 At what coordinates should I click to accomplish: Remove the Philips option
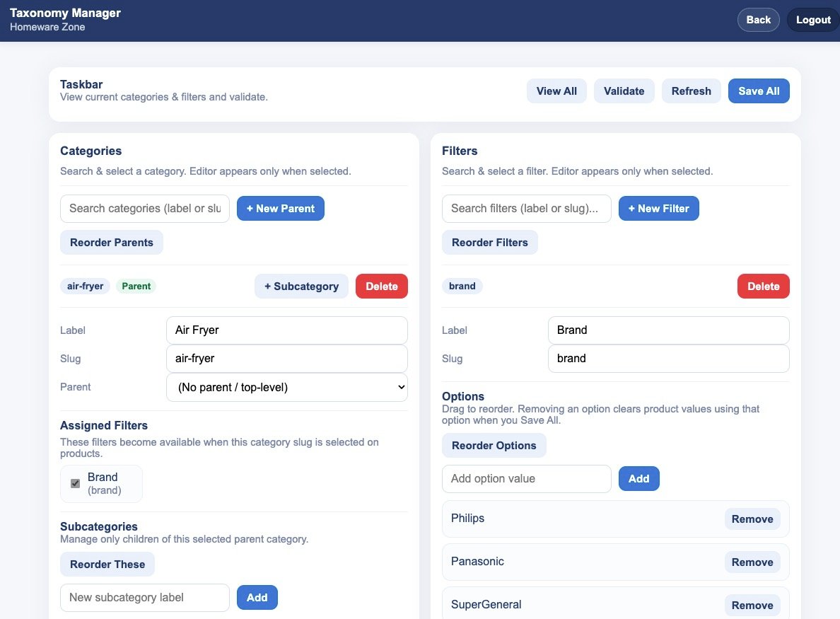(752, 519)
